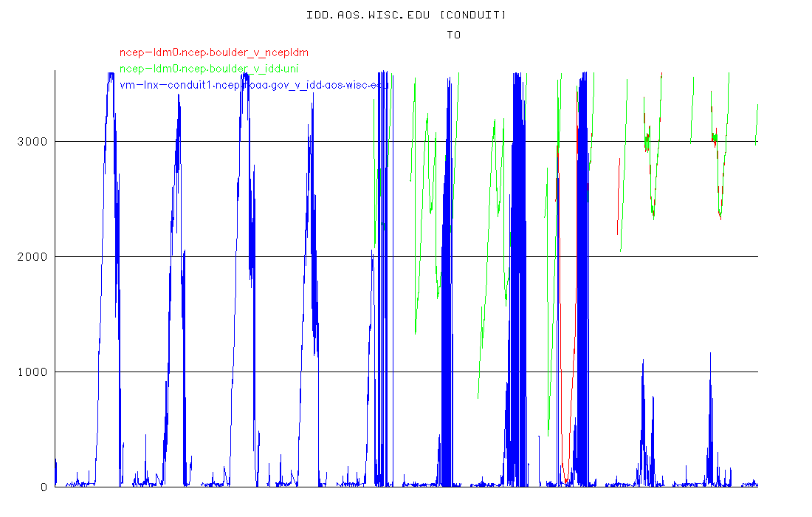Click the top of the second blue peak
Viewport: 812px width, 517px height.
coord(178,96)
